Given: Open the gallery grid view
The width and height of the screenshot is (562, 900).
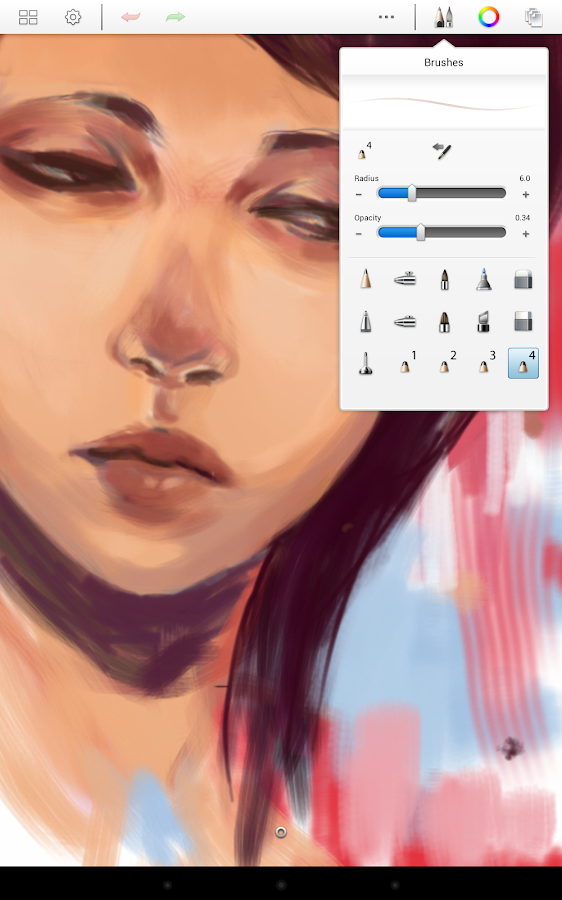Looking at the screenshot, I should pyautogui.click(x=28, y=17).
